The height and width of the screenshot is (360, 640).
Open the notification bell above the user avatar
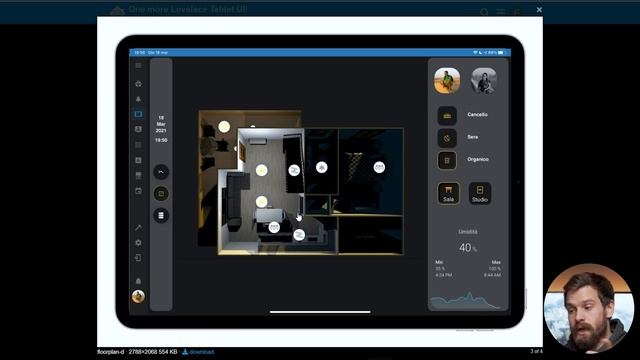(x=138, y=281)
